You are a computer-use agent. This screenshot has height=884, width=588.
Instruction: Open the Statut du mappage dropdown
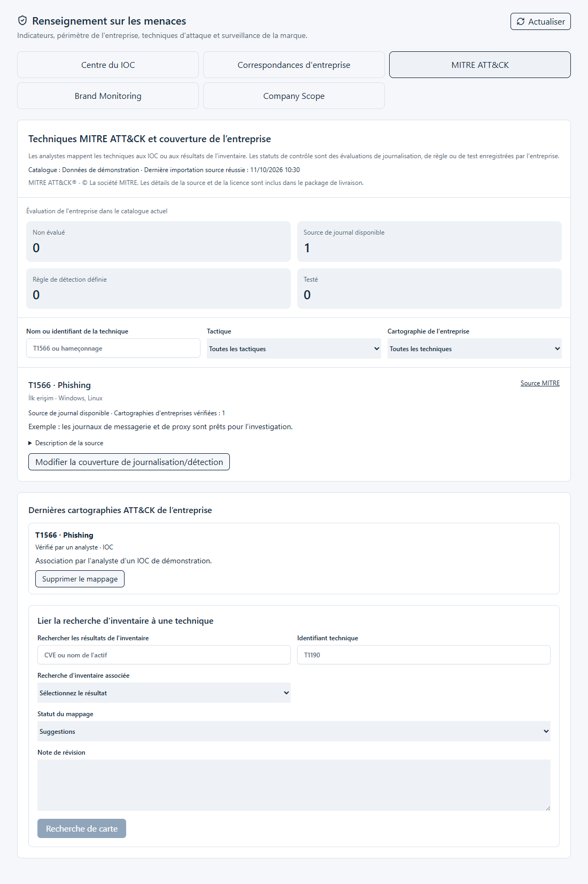click(294, 731)
